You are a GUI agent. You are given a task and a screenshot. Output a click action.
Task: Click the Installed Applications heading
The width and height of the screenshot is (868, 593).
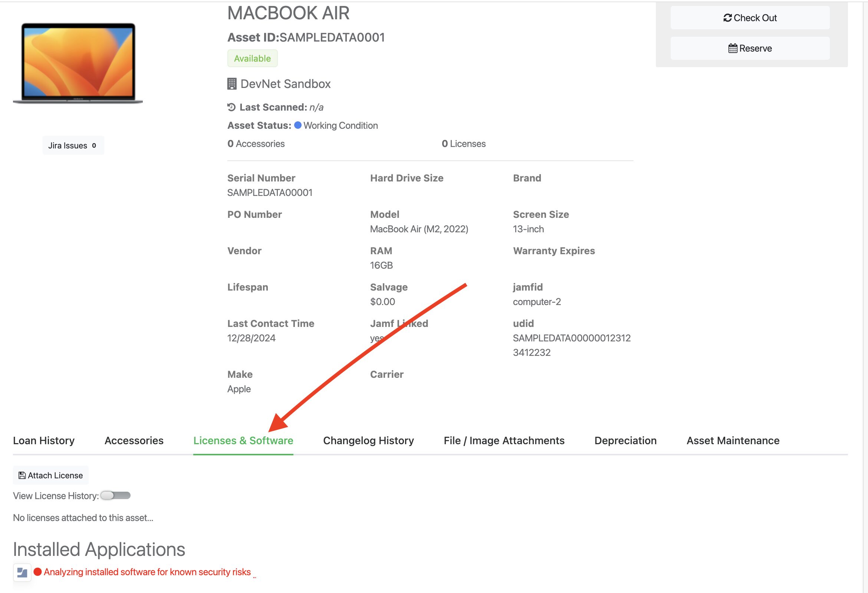click(x=99, y=549)
